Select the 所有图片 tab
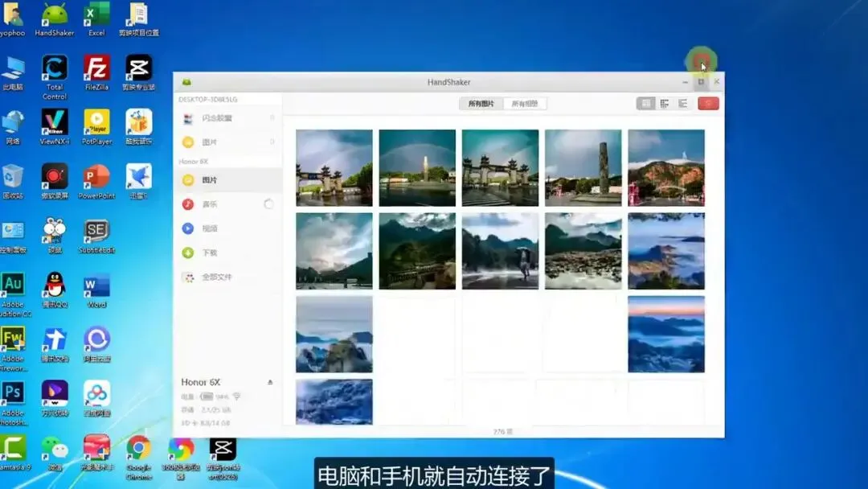The image size is (868, 489). (x=481, y=104)
